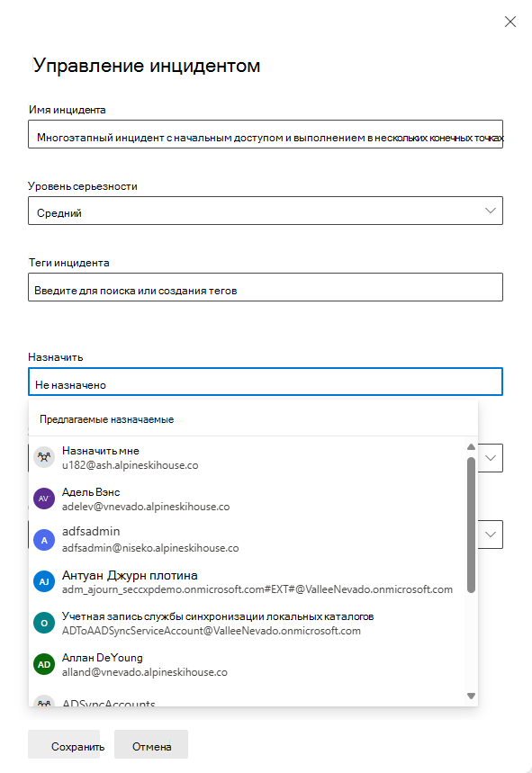Click the scrollbar down arrow in the assignee list
The image size is (532, 773).
point(471,696)
